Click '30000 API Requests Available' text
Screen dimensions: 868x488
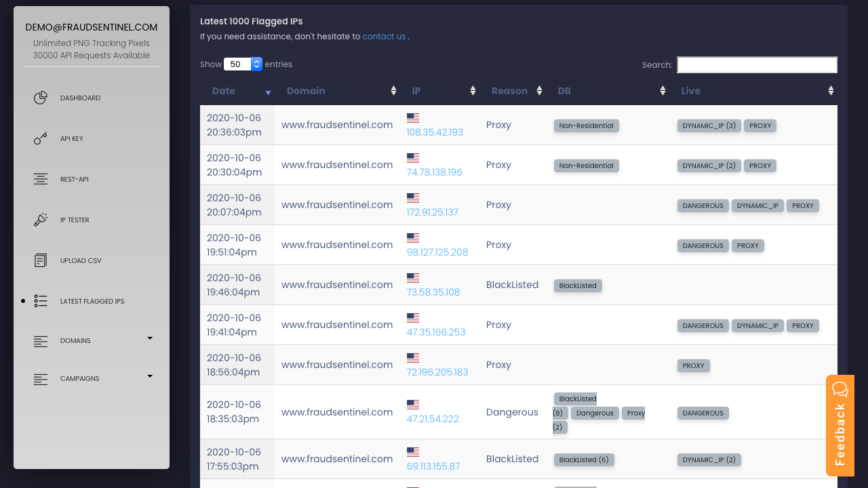click(92, 56)
